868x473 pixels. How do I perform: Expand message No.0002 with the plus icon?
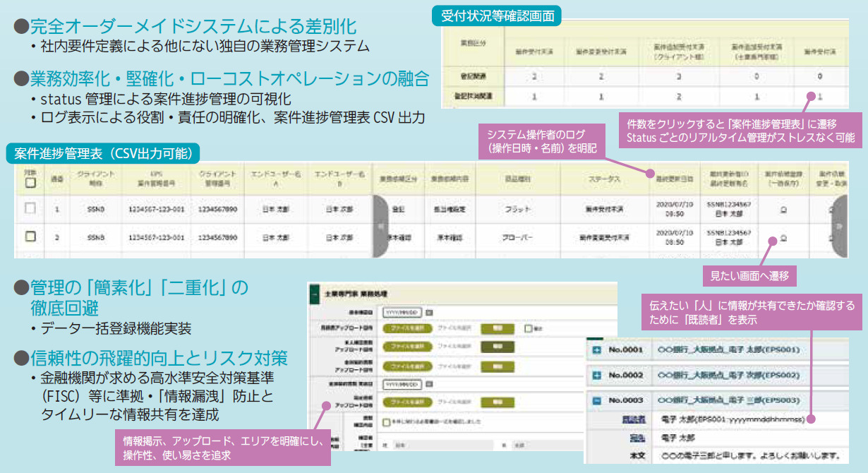(596, 374)
